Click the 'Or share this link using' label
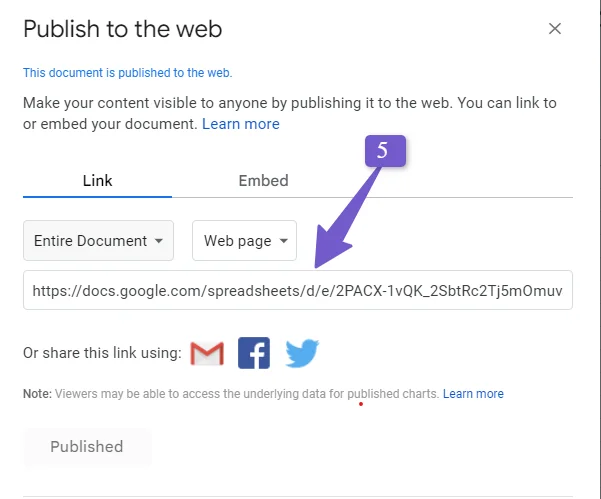The image size is (601, 499). click(x=102, y=353)
